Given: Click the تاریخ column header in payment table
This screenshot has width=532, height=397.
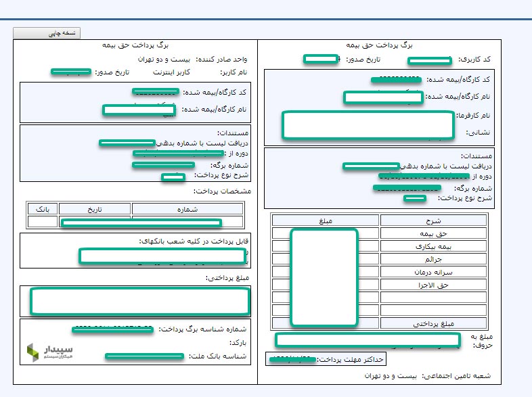Looking at the screenshot, I should (95, 209).
